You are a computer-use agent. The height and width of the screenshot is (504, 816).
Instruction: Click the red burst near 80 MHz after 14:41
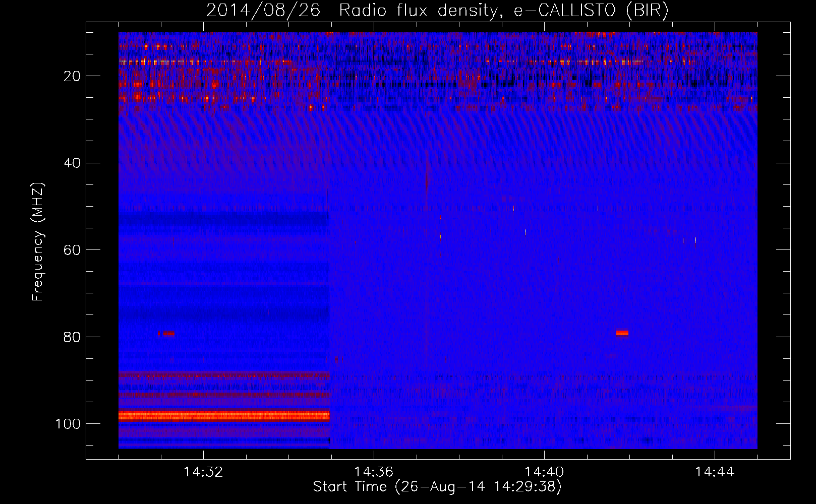(622, 333)
